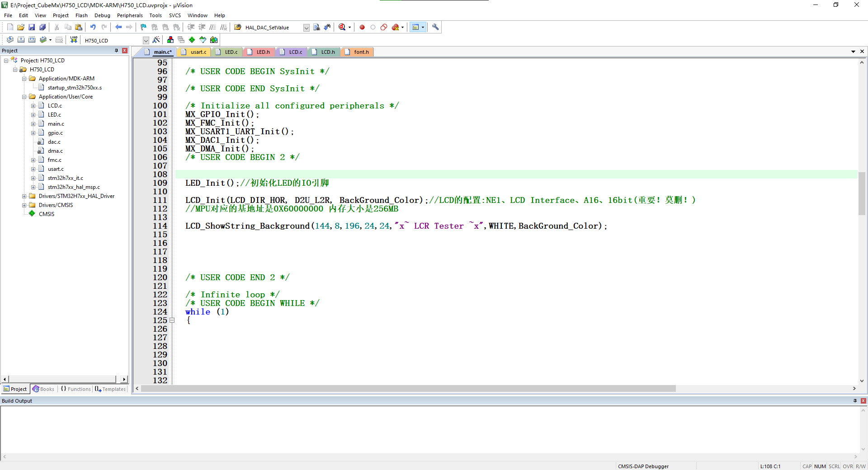Open Manage Run-Time Environment green diamond icon
The image size is (868, 470).
click(x=192, y=40)
